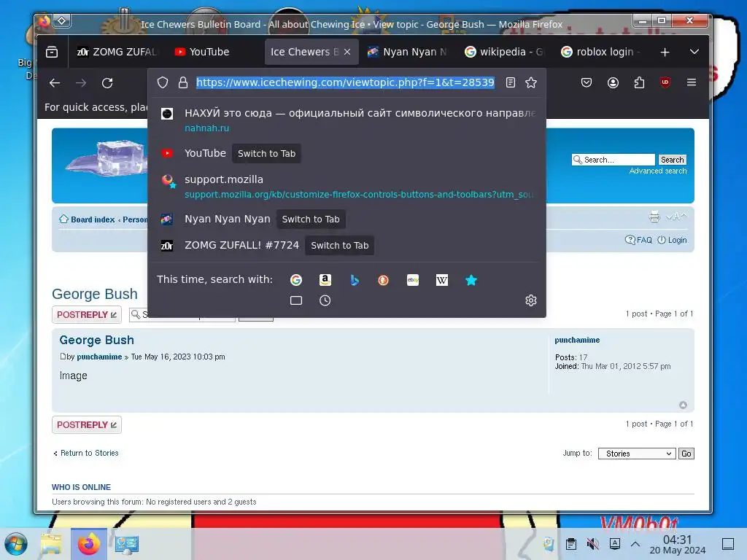Search bookmarks with blue star icon

471,280
